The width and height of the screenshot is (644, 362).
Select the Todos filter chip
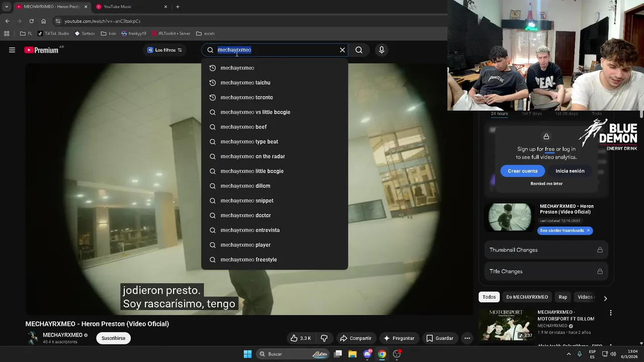click(x=489, y=297)
